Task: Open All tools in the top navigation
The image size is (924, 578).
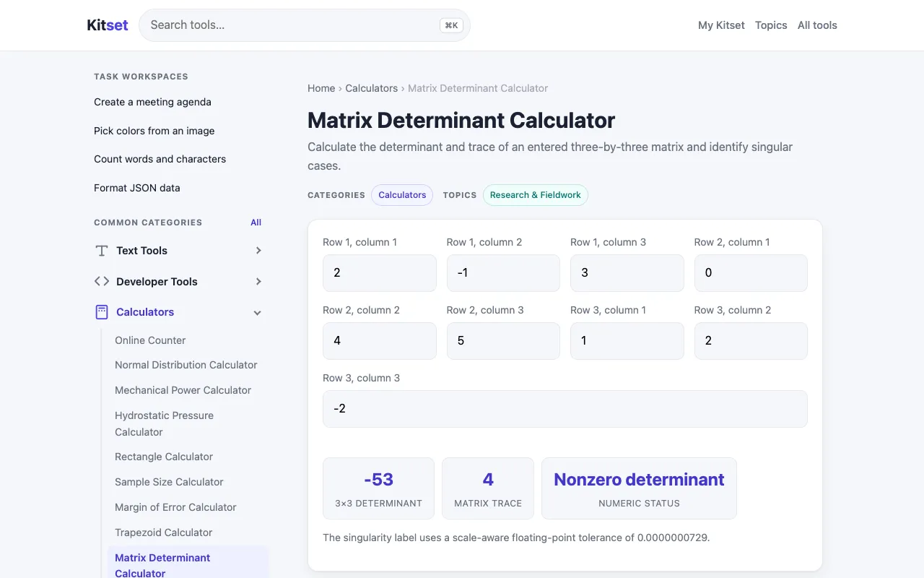Action: [x=817, y=25]
